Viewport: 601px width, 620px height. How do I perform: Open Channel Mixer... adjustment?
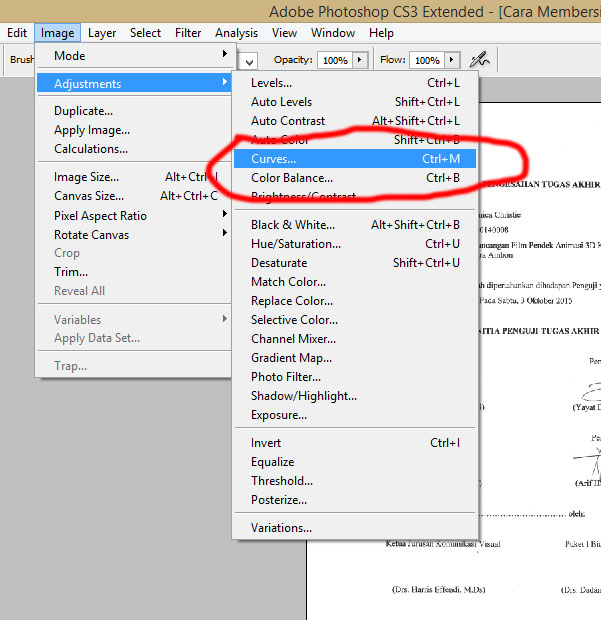click(x=355, y=338)
